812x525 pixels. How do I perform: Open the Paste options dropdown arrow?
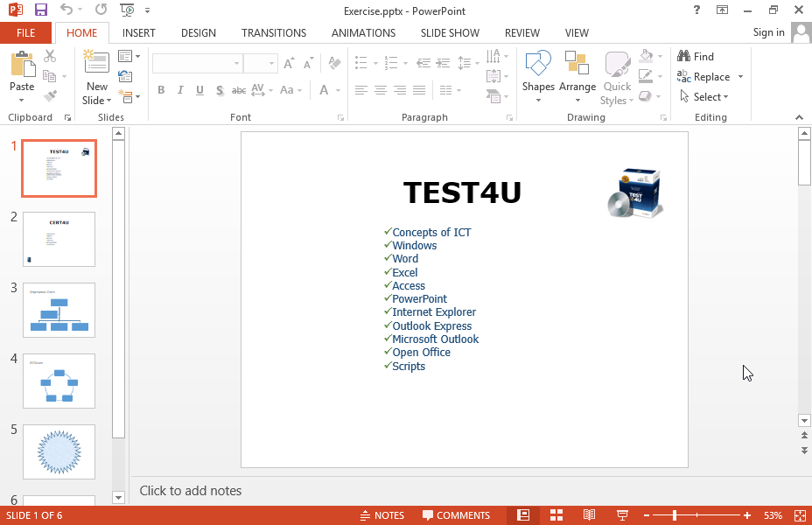(22, 101)
